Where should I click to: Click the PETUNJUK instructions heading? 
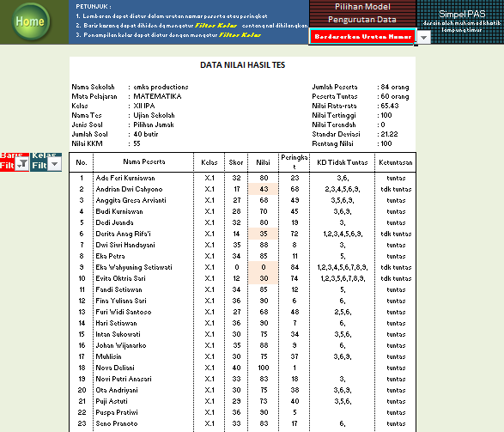tap(94, 6)
